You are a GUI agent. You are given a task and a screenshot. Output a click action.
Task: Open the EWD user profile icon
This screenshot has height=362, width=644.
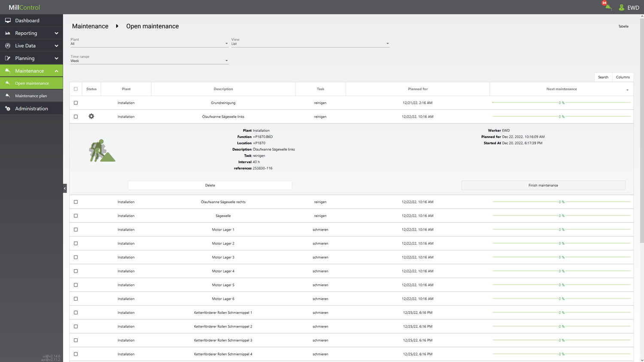(621, 7)
